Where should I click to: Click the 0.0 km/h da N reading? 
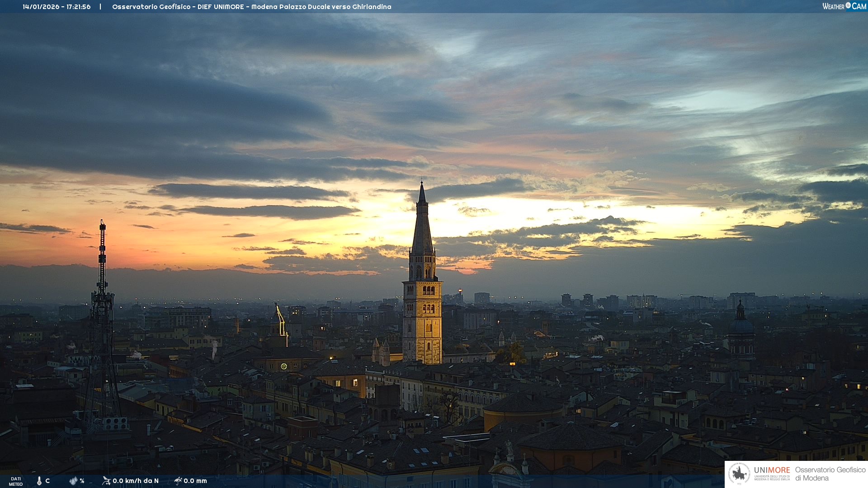[136, 481]
